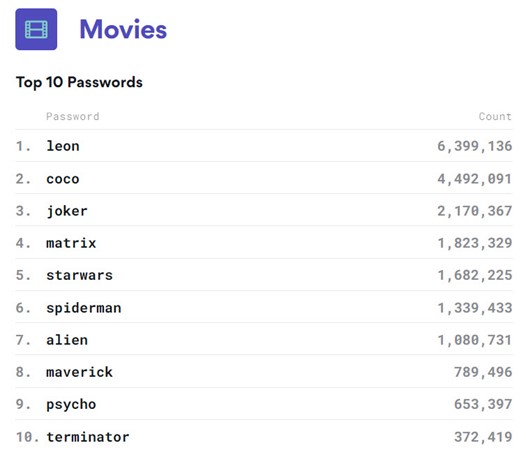This screenshot has height=457, width=526.
Task: Select the matrix password row
Action: pos(264,243)
